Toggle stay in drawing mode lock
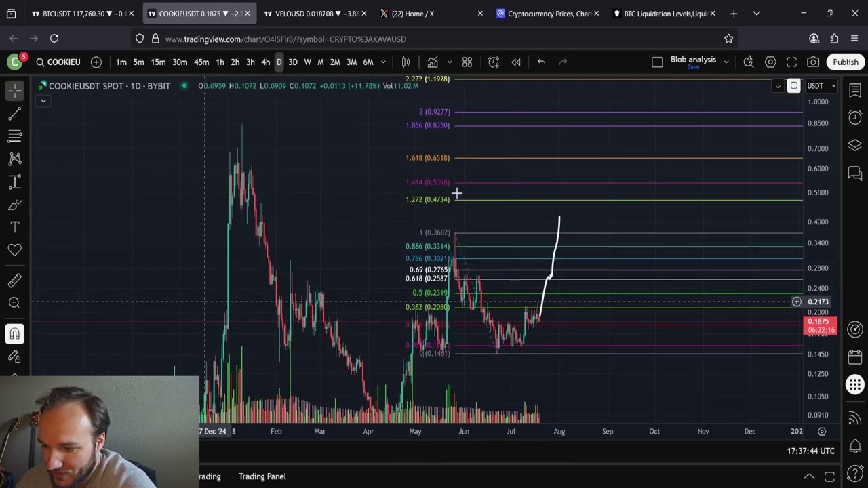Image resolution: width=868 pixels, height=488 pixels. (15, 357)
